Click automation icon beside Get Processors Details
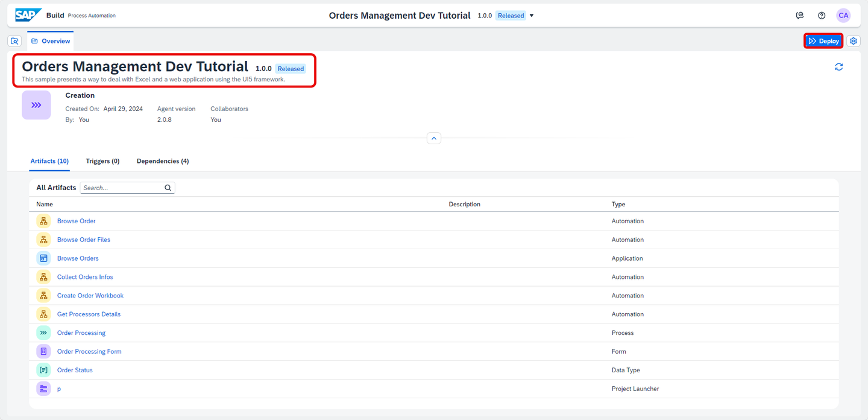The height and width of the screenshot is (420, 868). [43, 314]
